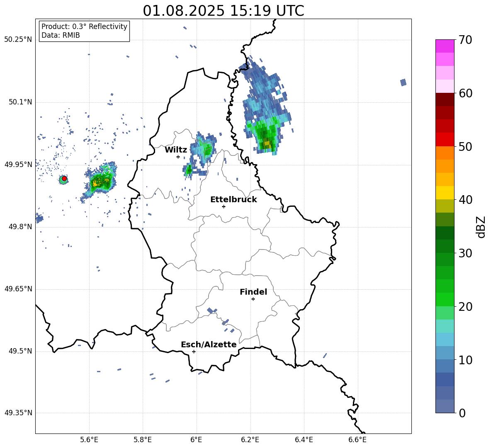This screenshot has width=491, height=448.
Task: Click the isolated blue echo at far right
Action: coord(403,82)
